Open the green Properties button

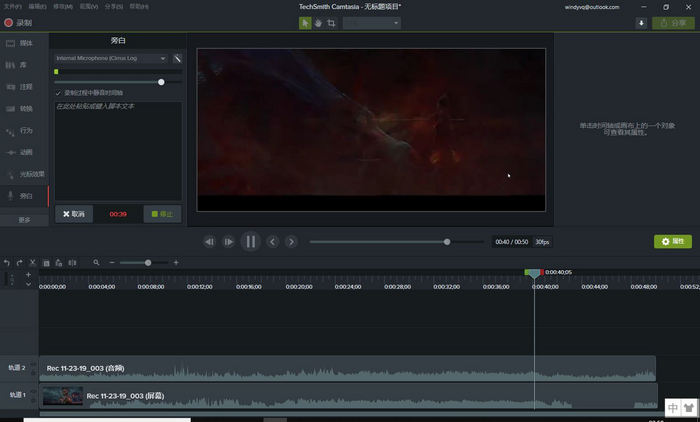[x=673, y=242]
